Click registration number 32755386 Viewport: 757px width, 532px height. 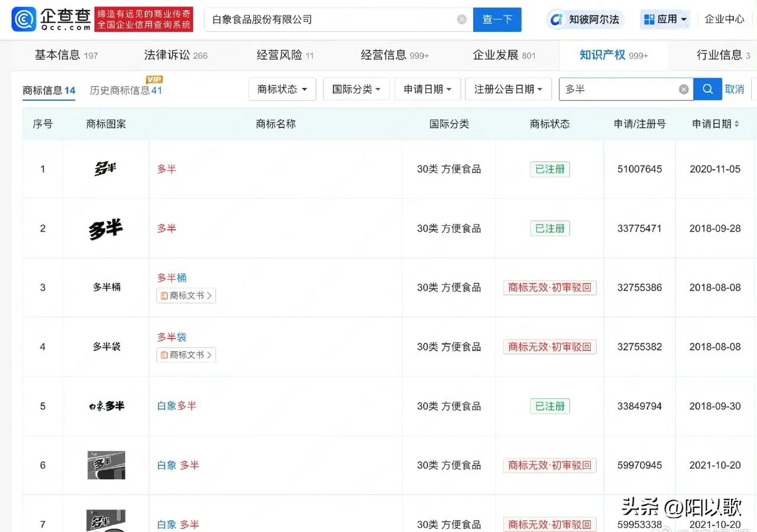[639, 287]
